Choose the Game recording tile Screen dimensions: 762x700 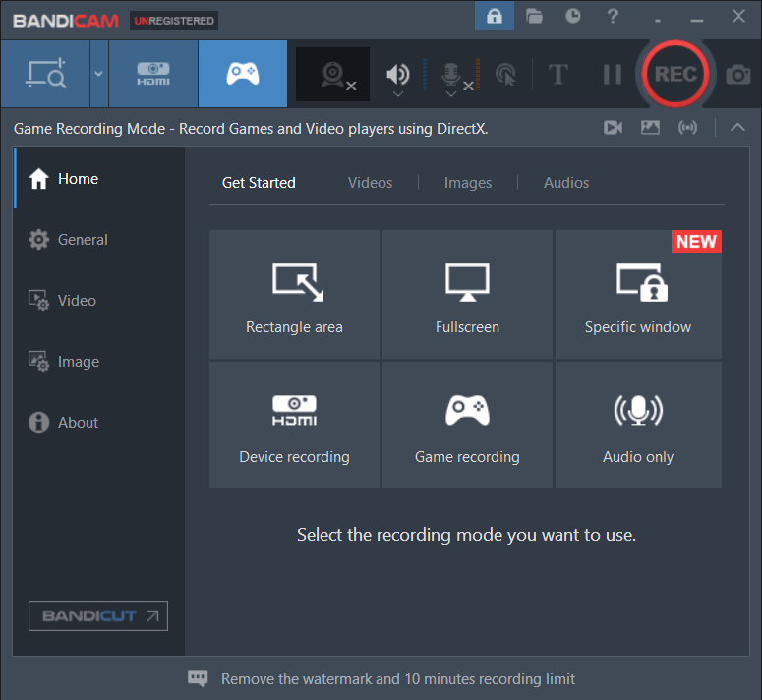(467, 425)
